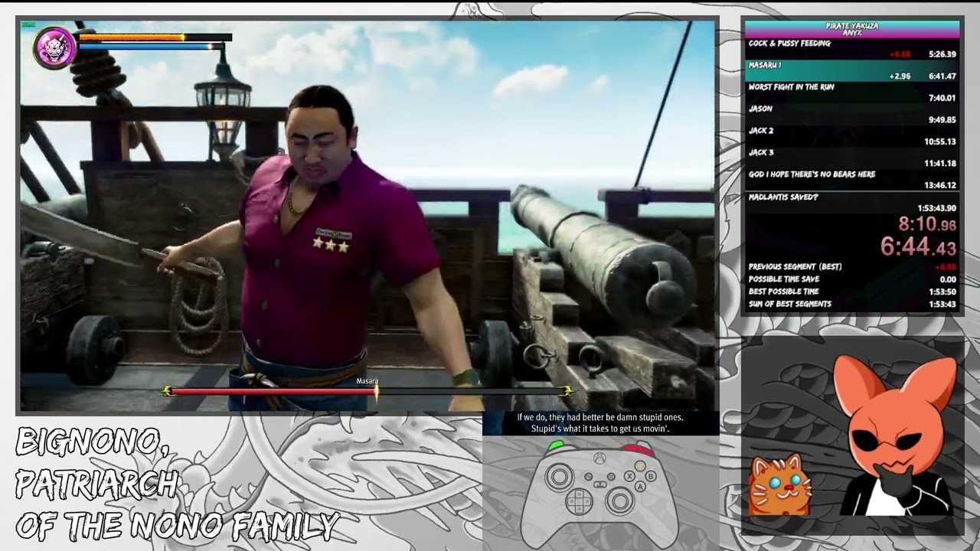Click the controller's green left bumper
980x551 pixels.
557,445
